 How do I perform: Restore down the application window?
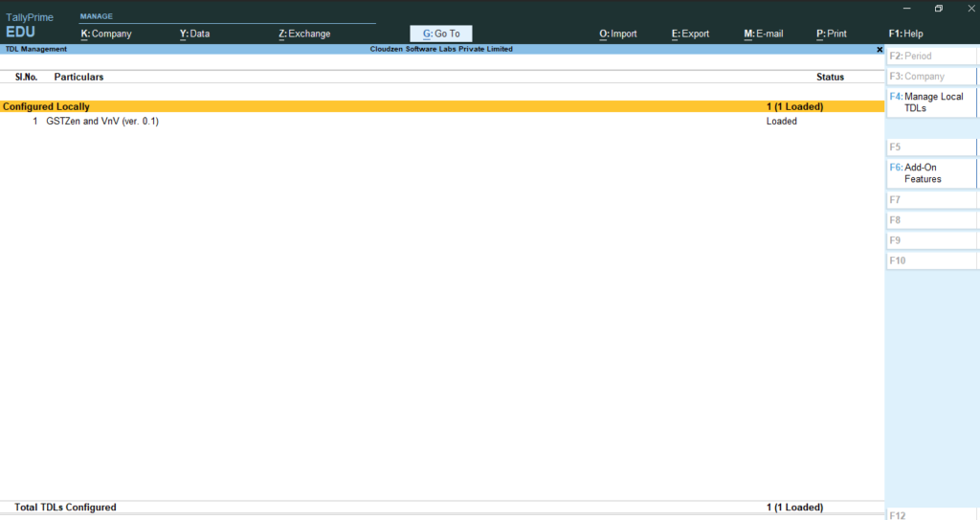click(x=938, y=9)
